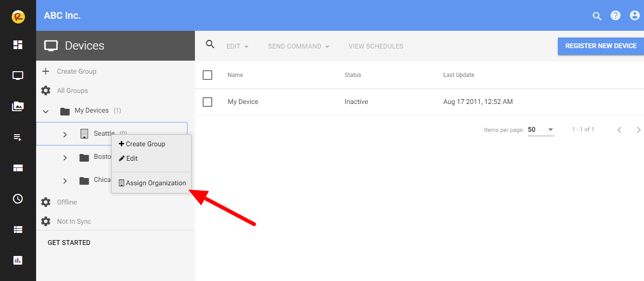Open the media library images icon

tap(18, 106)
